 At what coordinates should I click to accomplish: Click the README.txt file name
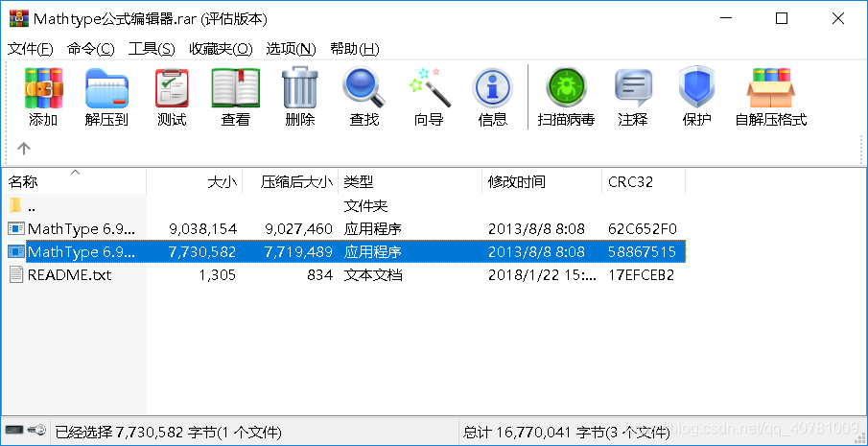69,275
